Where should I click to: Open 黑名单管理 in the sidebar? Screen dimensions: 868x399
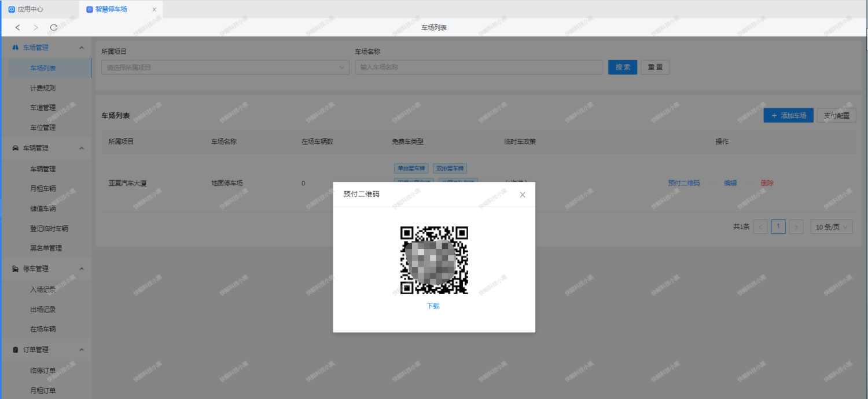45,248
